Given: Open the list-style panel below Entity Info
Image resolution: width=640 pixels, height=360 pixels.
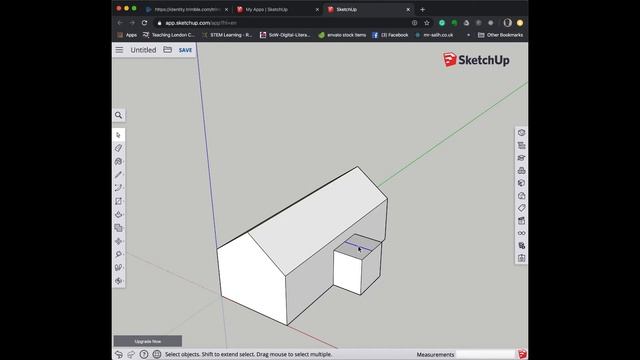Looking at the screenshot, I should pos(521,145).
